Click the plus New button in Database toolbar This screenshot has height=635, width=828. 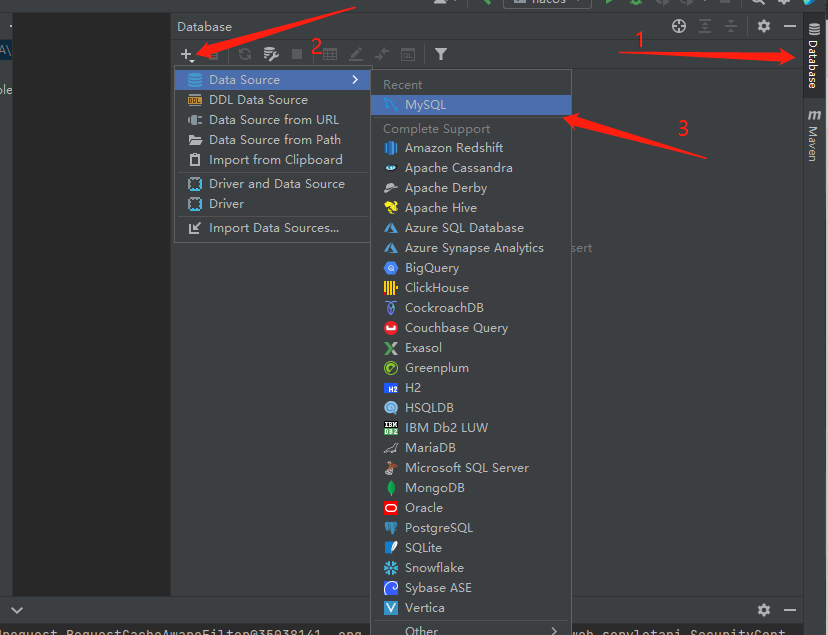(187, 54)
